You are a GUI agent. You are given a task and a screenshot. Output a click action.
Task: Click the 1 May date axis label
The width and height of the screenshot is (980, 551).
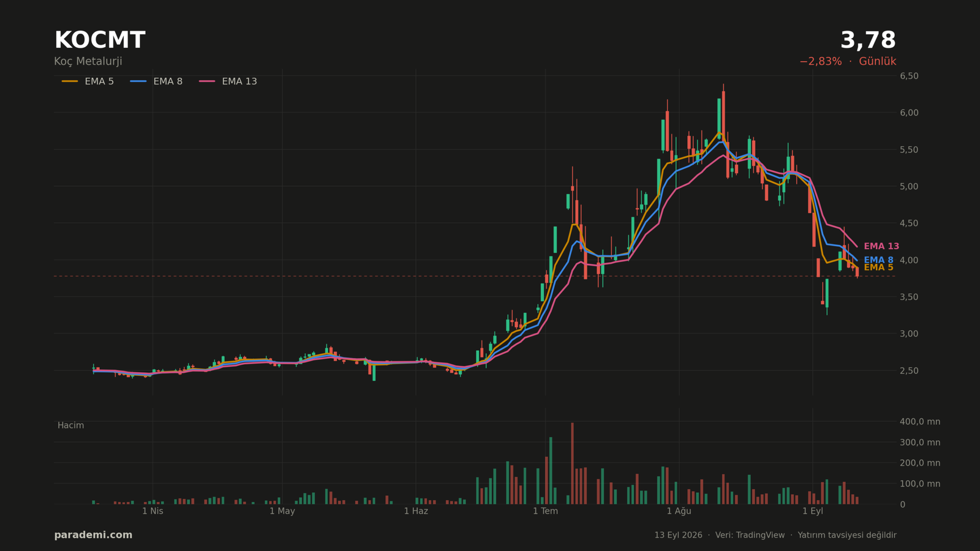[x=282, y=511]
